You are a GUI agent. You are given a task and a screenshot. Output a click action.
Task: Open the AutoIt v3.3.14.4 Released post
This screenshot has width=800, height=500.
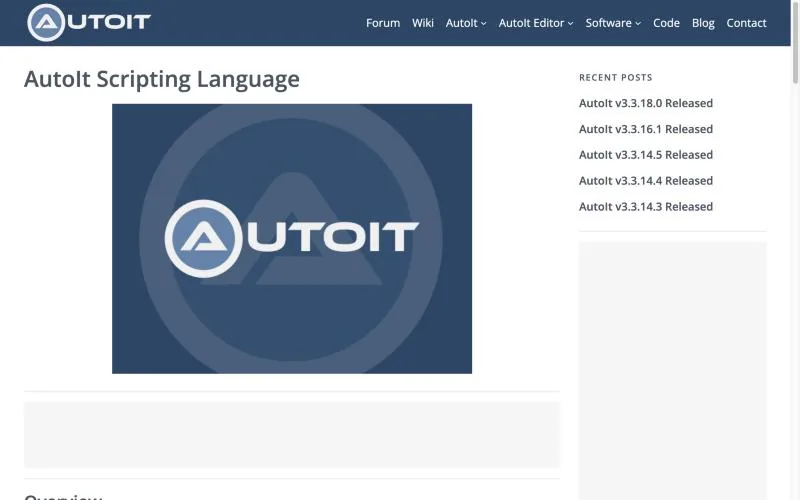pos(645,181)
